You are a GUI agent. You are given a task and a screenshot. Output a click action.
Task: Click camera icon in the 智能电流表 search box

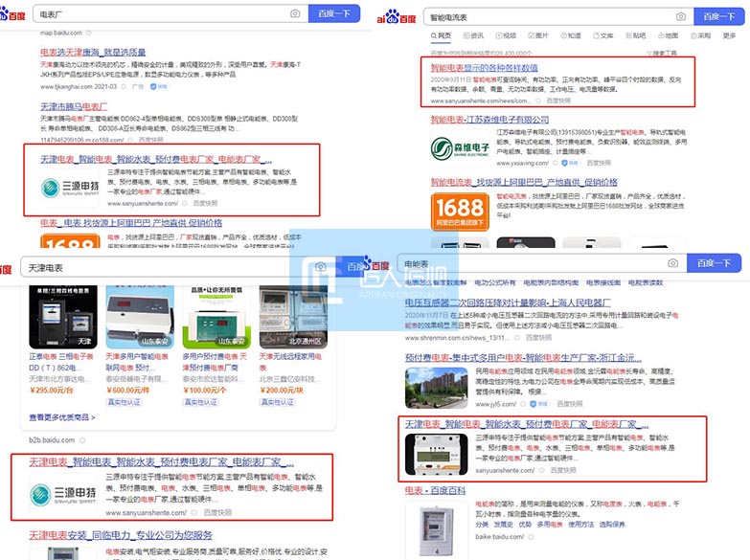[681, 16]
